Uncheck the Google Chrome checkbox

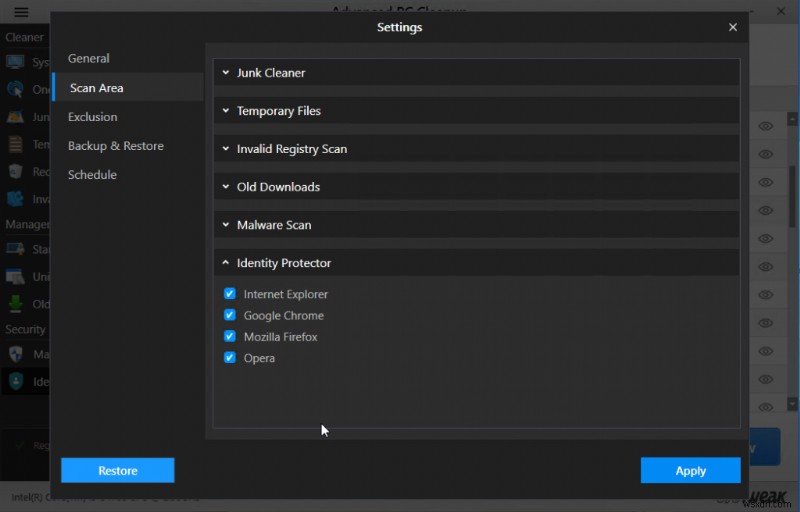pos(230,315)
